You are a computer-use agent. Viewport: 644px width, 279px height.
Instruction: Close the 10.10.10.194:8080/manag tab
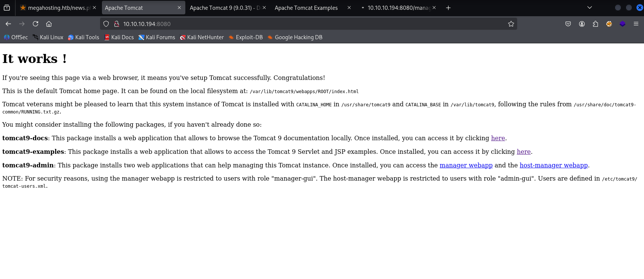[434, 8]
